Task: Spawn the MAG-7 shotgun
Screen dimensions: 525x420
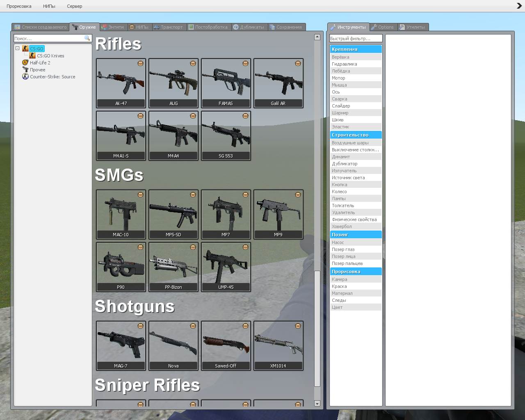Action: pos(121,346)
